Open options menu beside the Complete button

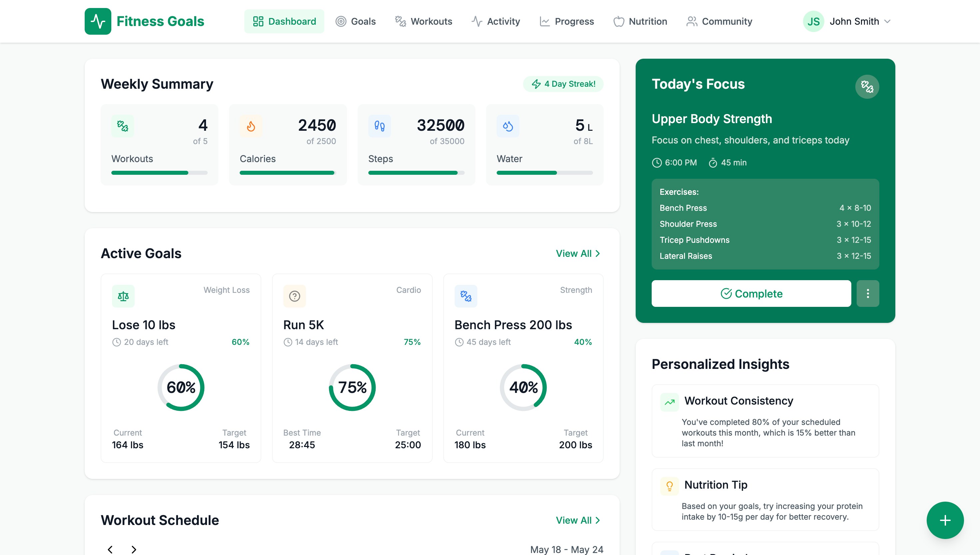click(868, 293)
